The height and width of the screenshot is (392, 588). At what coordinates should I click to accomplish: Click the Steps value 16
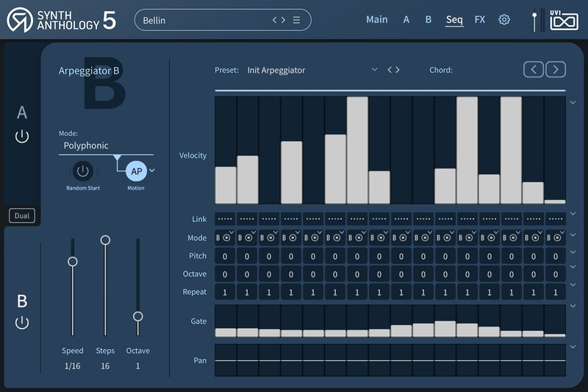click(x=105, y=366)
